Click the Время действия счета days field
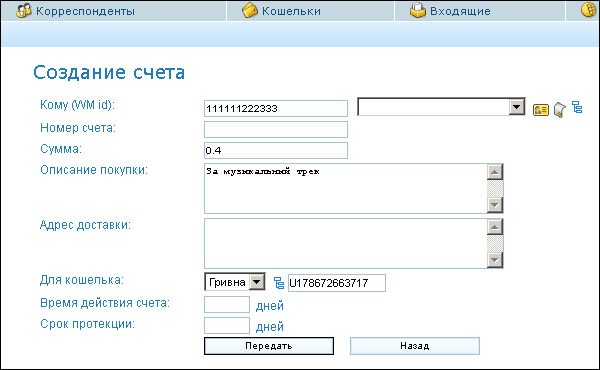Image resolution: width=600 pixels, height=370 pixels. point(227,305)
